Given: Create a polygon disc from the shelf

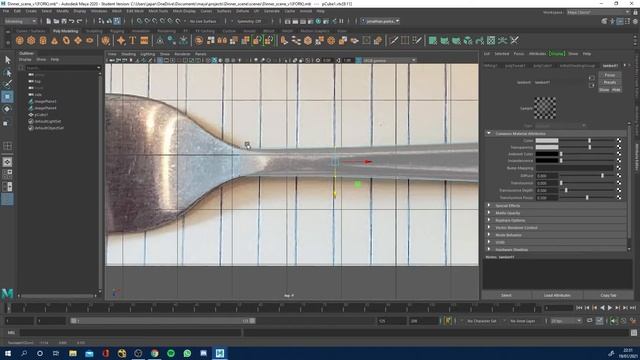Looking at the screenshot, I should (x=89, y=40).
